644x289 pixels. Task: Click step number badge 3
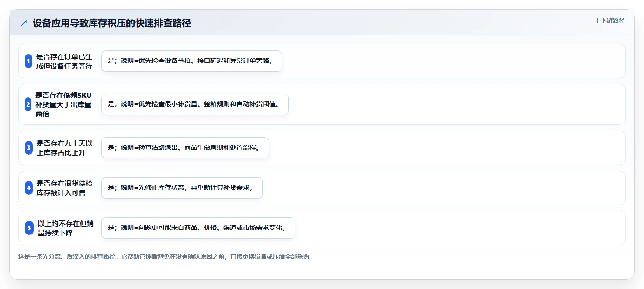pos(28,148)
